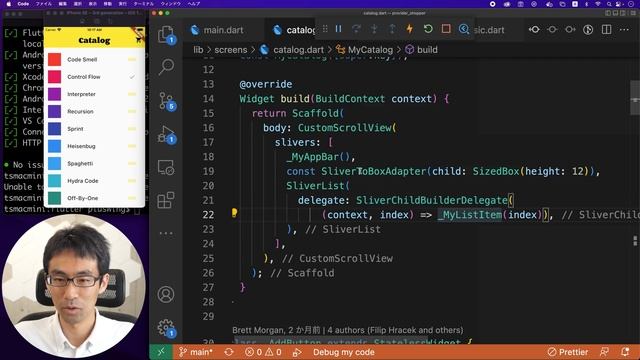Click the git blame annotation Brett Morgan

point(348,330)
